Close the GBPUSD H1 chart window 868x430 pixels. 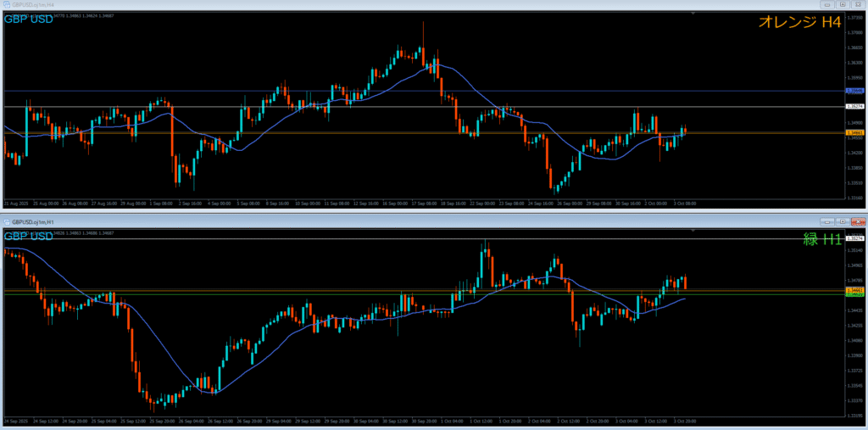pyautogui.click(x=857, y=221)
